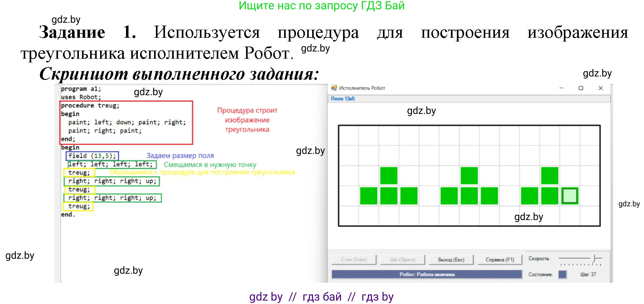The image size is (644, 304).
Task: Click the Шаг (Space) step button
Action: [x=402, y=259]
